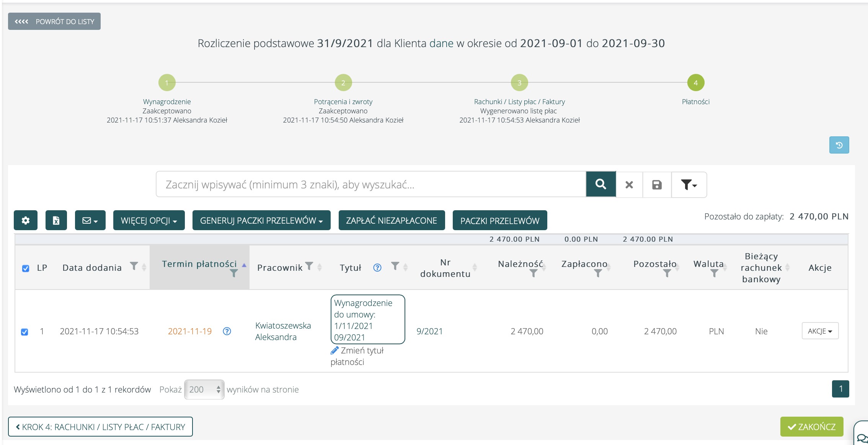Image resolution: width=868 pixels, height=445 pixels.
Task: Toggle the select-all checkbox in header
Action: point(26,268)
